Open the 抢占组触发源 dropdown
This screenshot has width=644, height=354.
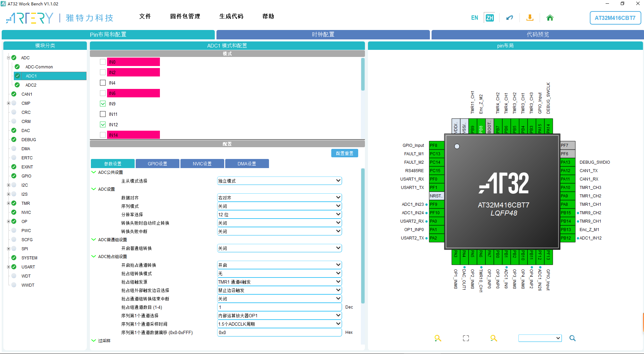click(279, 282)
